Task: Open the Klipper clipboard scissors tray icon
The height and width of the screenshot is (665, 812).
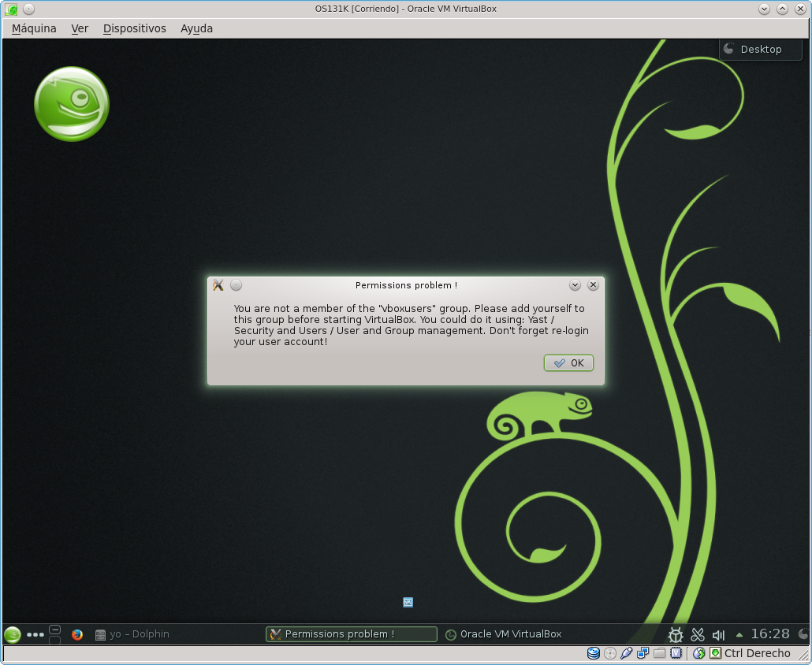Action: tap(697, 634)
